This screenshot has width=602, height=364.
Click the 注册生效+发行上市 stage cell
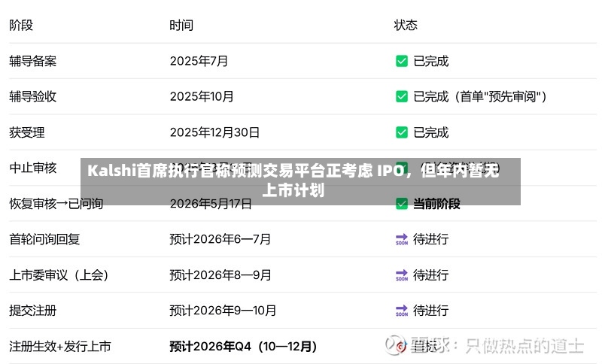click(x=60, y=347)
